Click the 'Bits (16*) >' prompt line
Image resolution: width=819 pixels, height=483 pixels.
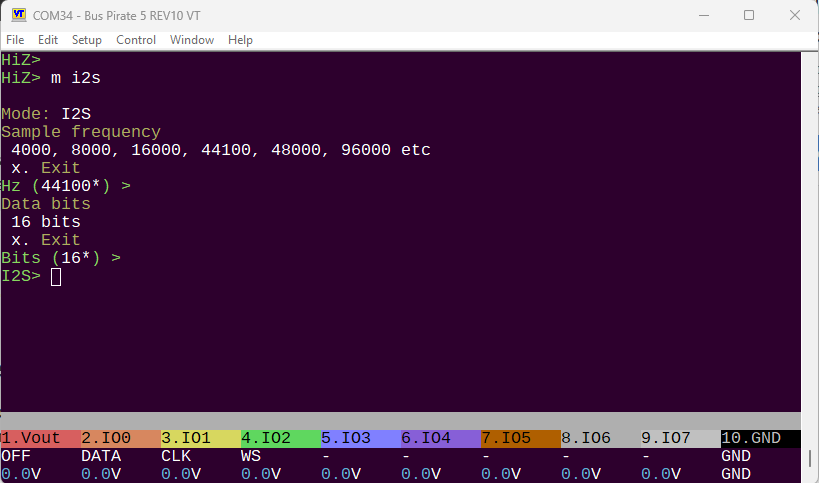coord(61,258)
